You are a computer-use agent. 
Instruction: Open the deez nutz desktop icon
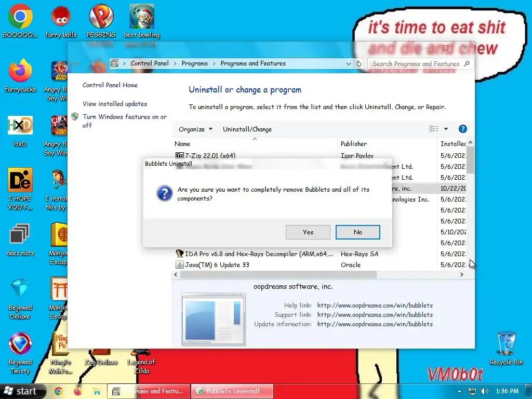pos(20,240)
